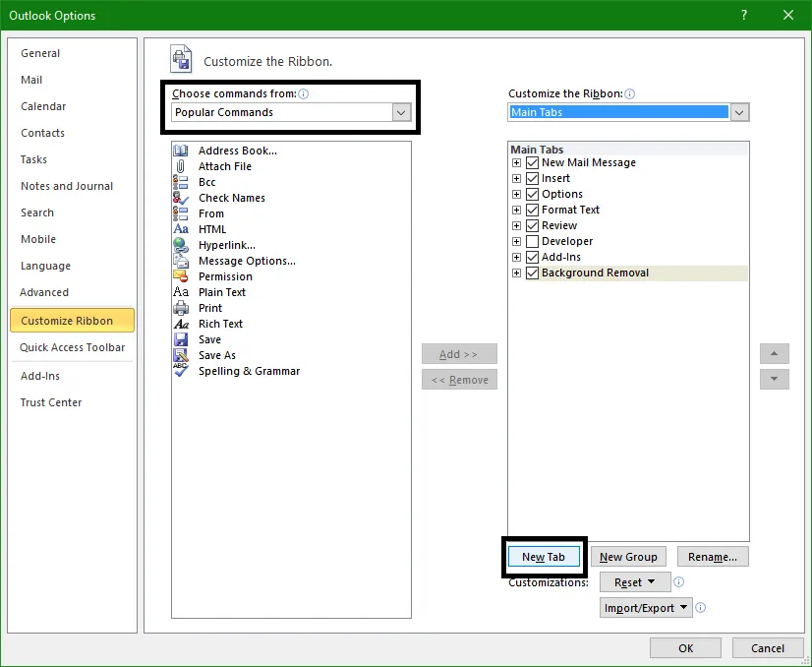The height and width of the screenshot is (667, 812).
Task: Click the Check Names icon
Action: coord(180,198)
